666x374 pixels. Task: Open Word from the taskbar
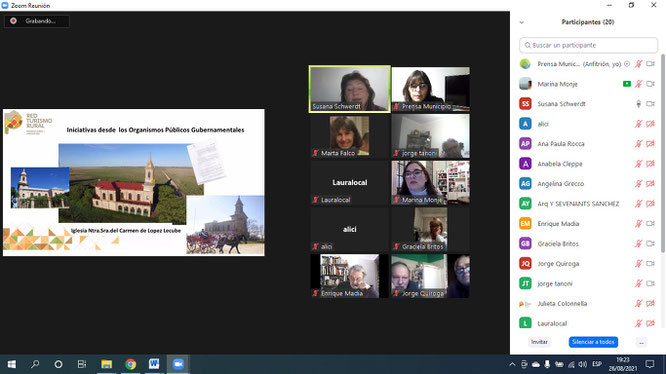[154, 364]
